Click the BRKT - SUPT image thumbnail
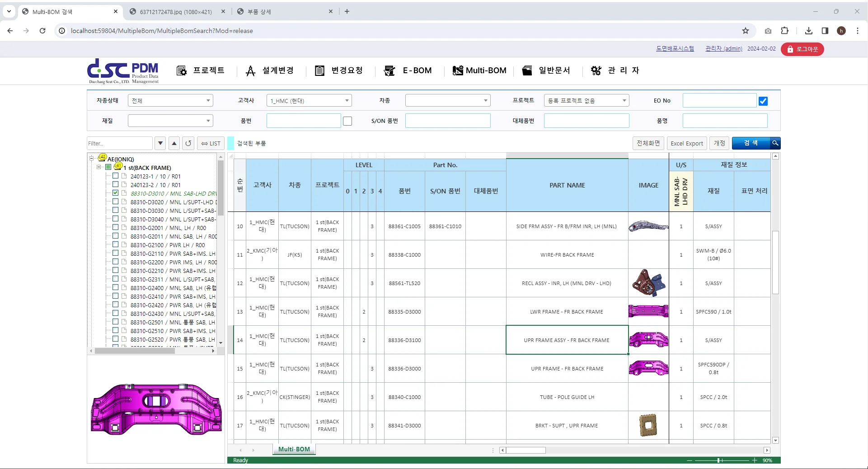Viewport: 868px width, 469px height. coord(648,425)
